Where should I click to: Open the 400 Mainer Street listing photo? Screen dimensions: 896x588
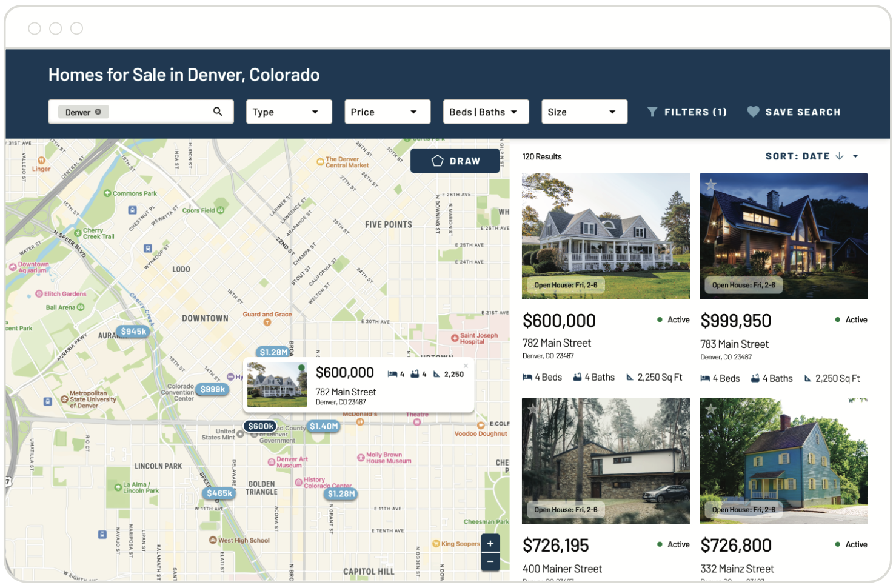606,461
